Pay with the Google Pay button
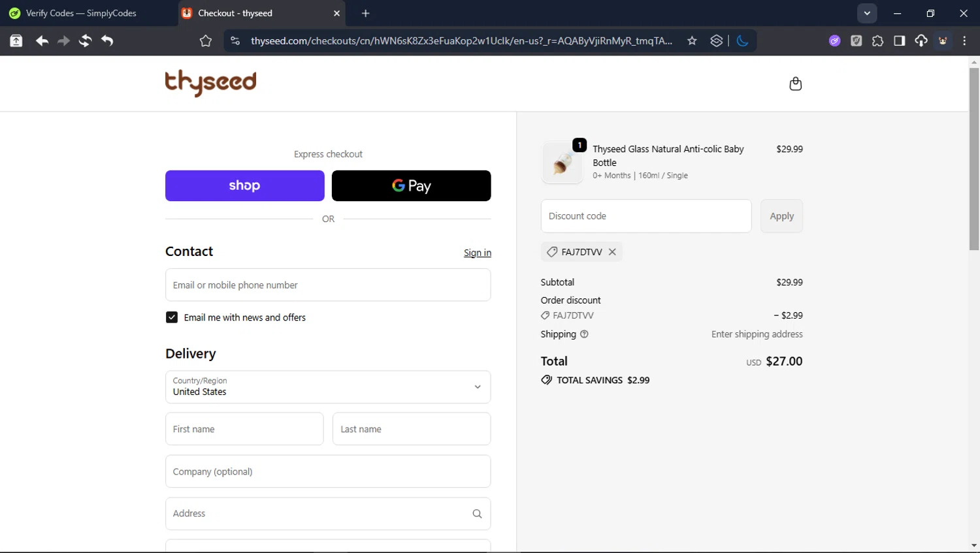The width and height of the screenshot is (980, 553). (x=411, y=185)
